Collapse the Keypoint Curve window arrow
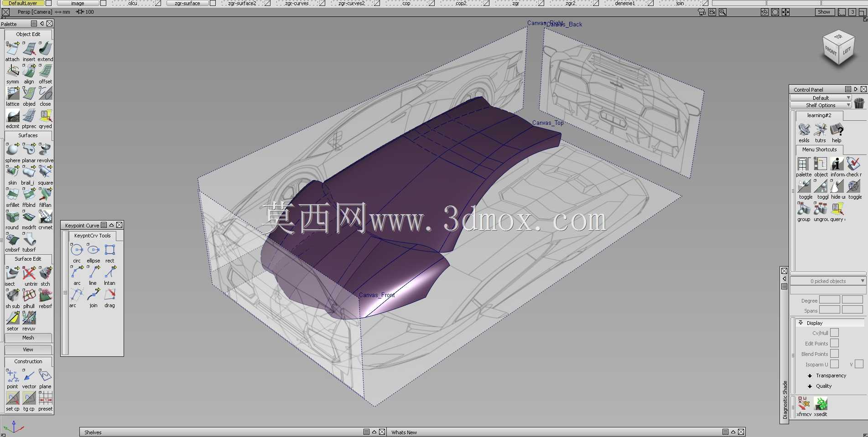Image resolution: width=868 pixels, height=437 pixels. point(111,225)
